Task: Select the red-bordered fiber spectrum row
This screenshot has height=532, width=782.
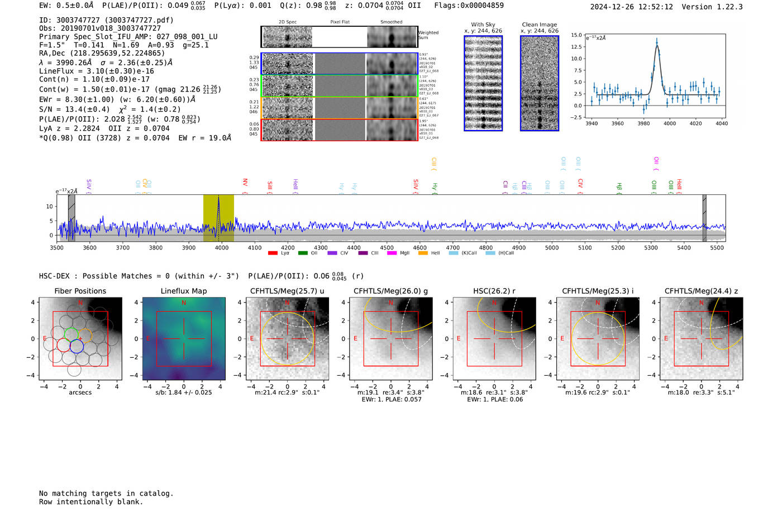Action: (x=340, y=130)
